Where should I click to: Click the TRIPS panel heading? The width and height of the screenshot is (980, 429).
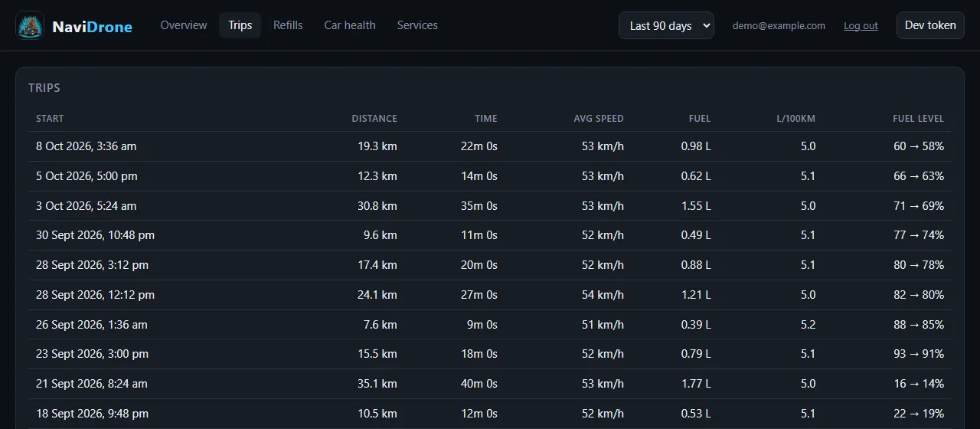tap(44, 88)
